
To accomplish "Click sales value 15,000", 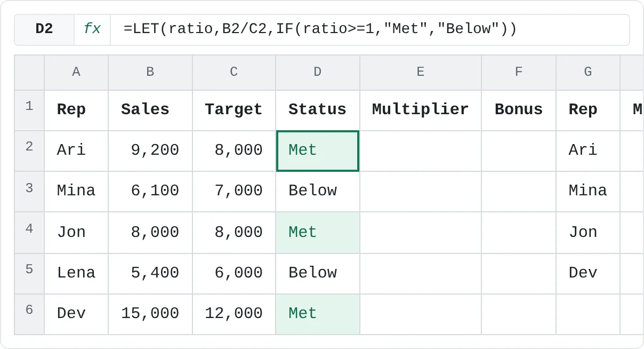I will tap(150, 314).
